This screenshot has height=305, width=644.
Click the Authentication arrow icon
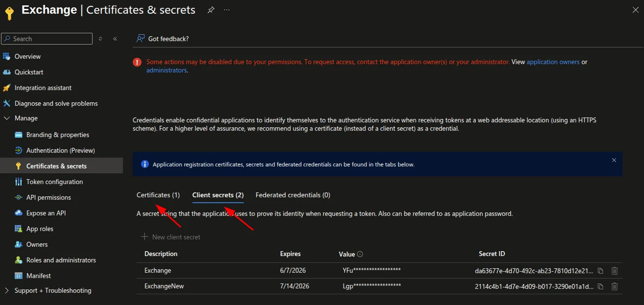coord(19,150)
